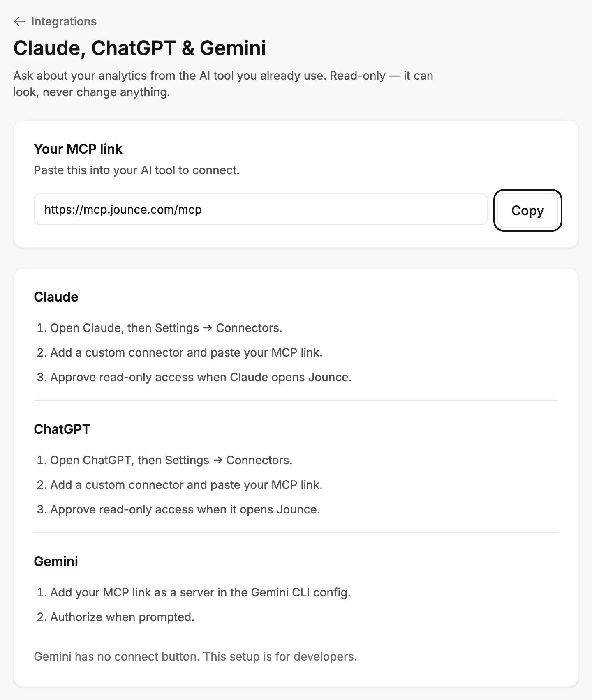Image resolution: width=592 pixels, height=700 pixels.
Task: Copy the MCP link with Copy button
Action: pos(527,210)
